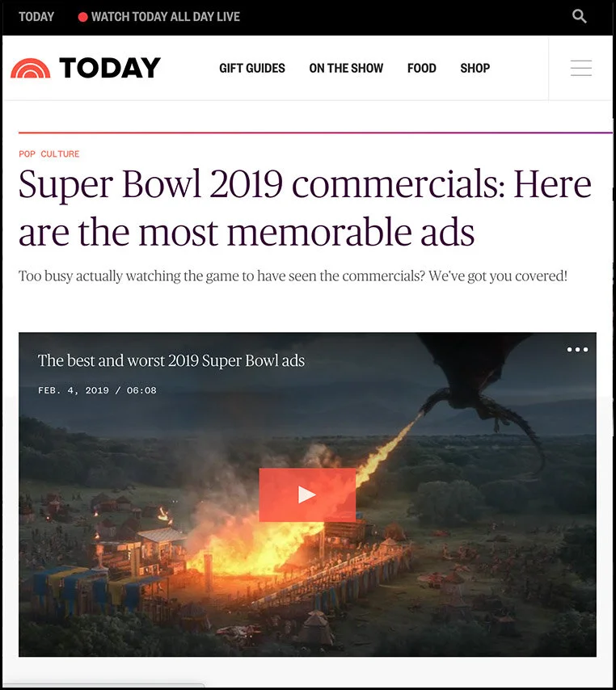Screen dimensions: 616x690
Task: Play the Super Bowl ads video
Action: click(x=307, y=494)
